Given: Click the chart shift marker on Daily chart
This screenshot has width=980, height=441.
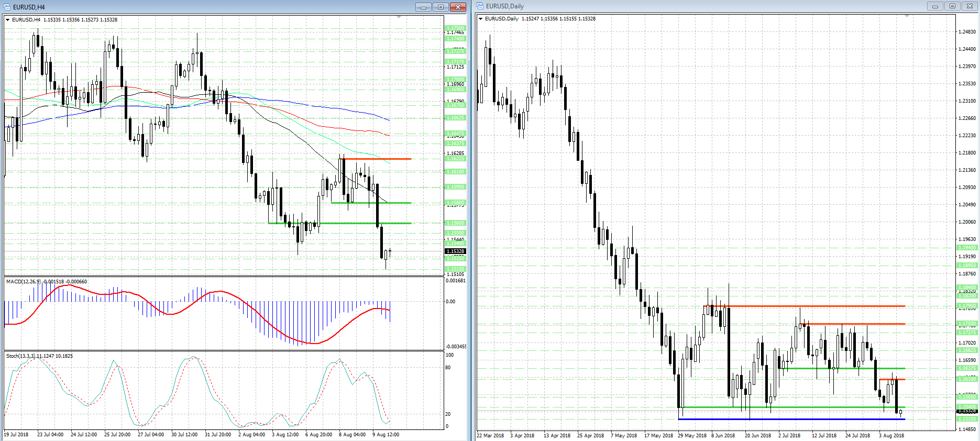Looking at the screenshot, I should click(907, 16).
